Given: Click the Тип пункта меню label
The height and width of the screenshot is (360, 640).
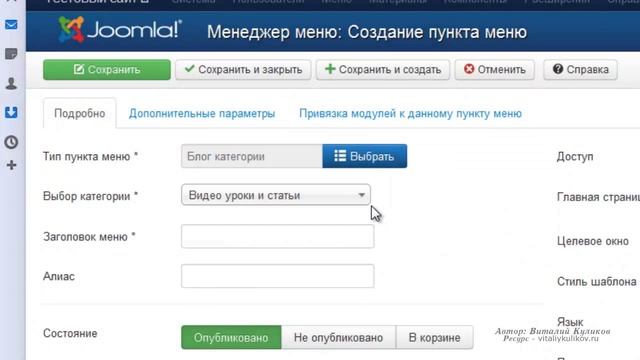Looking at the screenshot, I should point(90,156).
